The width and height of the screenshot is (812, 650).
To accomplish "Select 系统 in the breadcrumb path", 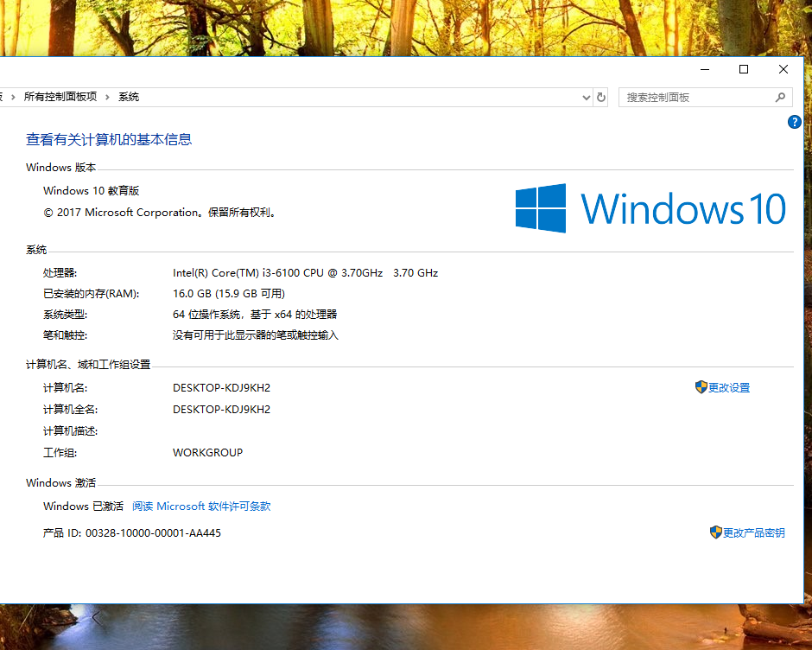I will click(x=128, y=97).
